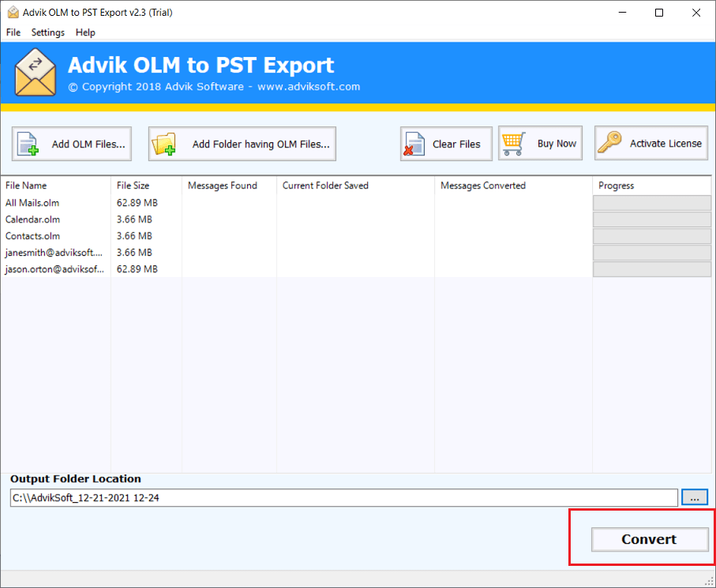The width and height of the screenshot is (716, 588).
Task: Click the progress bar for janesmith row
Action: [x=651, y=253]
